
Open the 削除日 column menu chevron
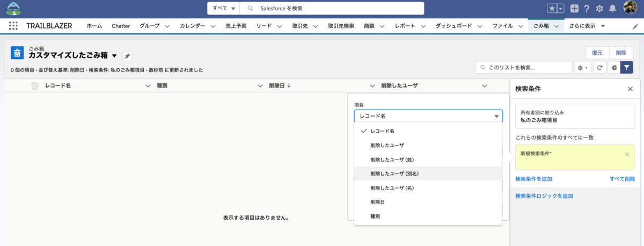[372, 86]
